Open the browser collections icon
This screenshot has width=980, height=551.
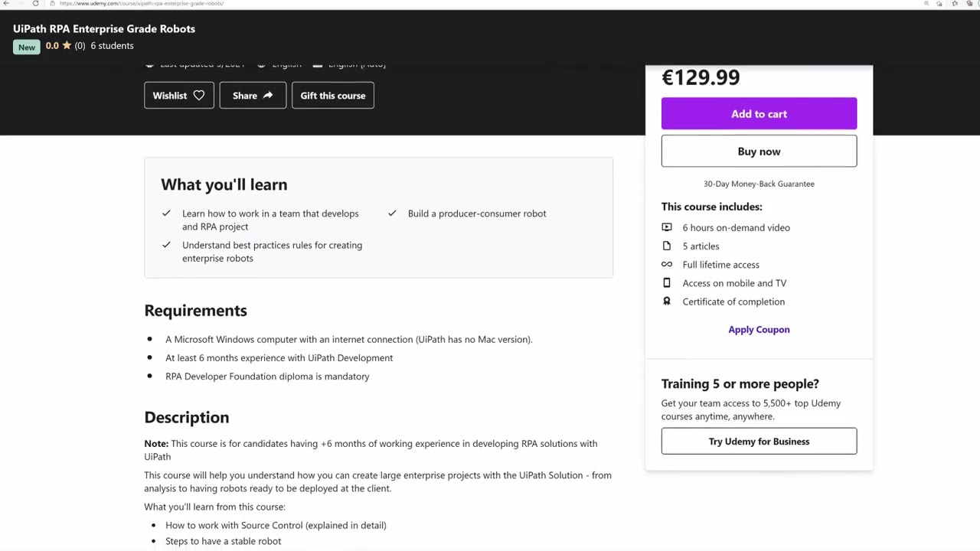(x=970, y=4)
